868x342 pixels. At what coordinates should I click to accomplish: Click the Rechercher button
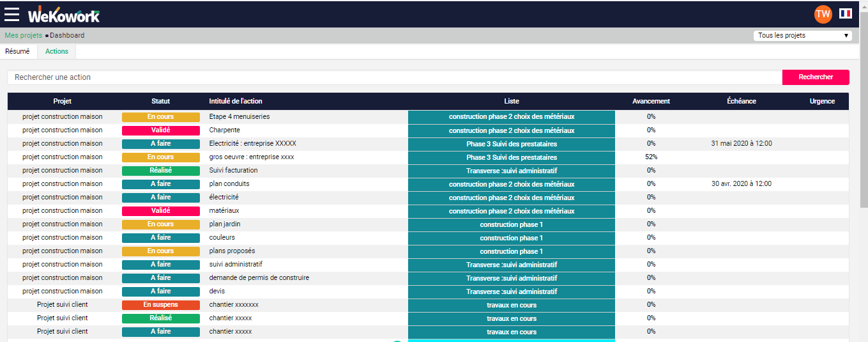pyautogui.click(x=816, y=77)
